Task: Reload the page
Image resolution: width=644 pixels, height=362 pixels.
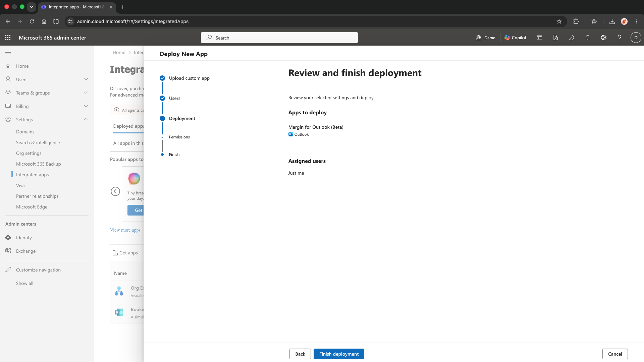Action: point(32,21)
